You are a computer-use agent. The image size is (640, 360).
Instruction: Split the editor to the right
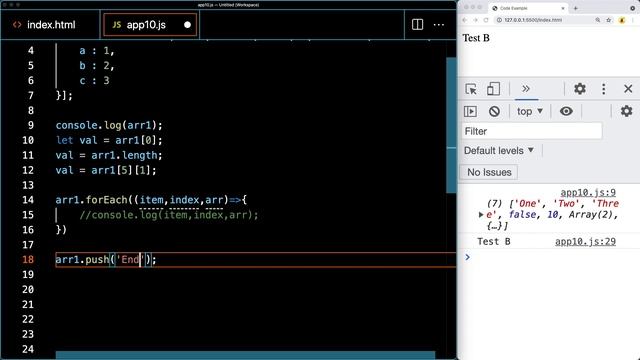417,24
